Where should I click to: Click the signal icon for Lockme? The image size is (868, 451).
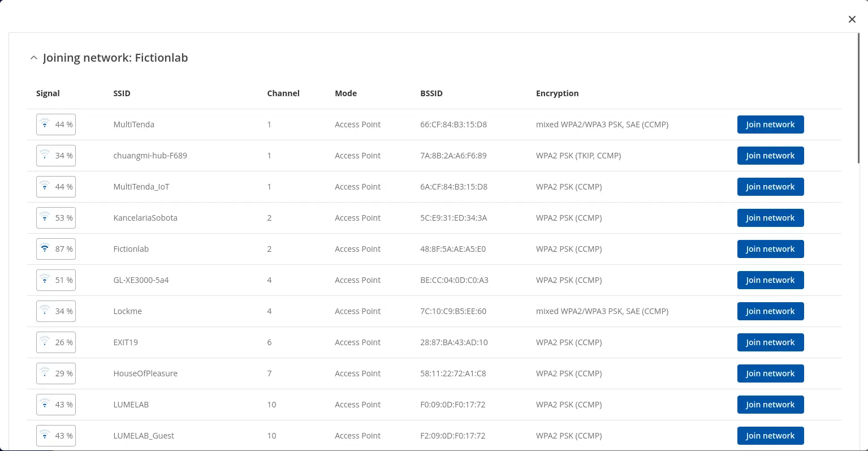click(45, 311)
